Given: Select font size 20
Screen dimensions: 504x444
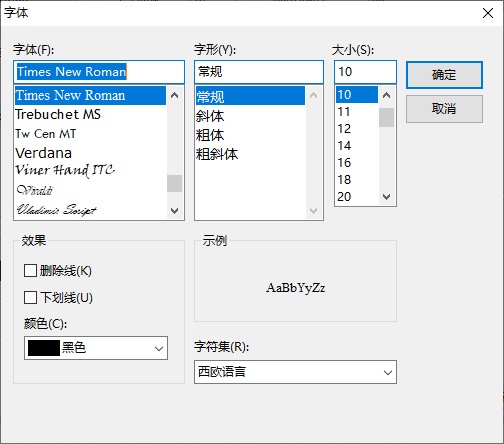Looking at the screenshot, I should (357, 197).
